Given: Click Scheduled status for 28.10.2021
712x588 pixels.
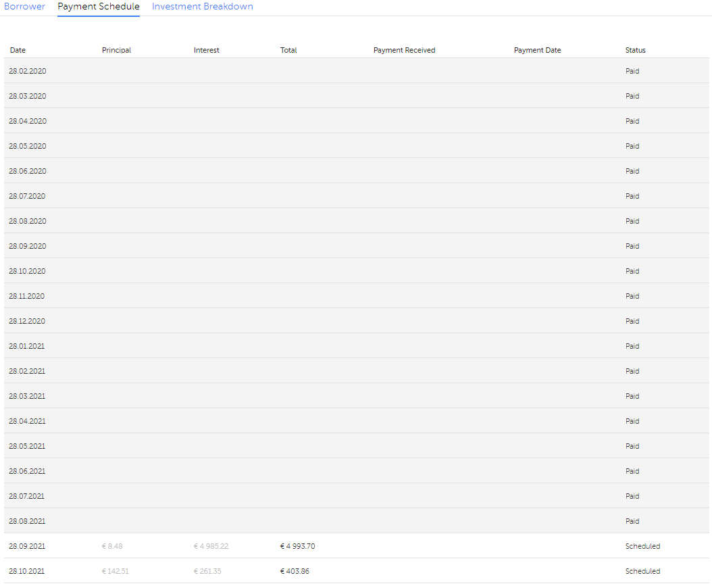Looking at the screenshot, I should [x=642, y=571].
